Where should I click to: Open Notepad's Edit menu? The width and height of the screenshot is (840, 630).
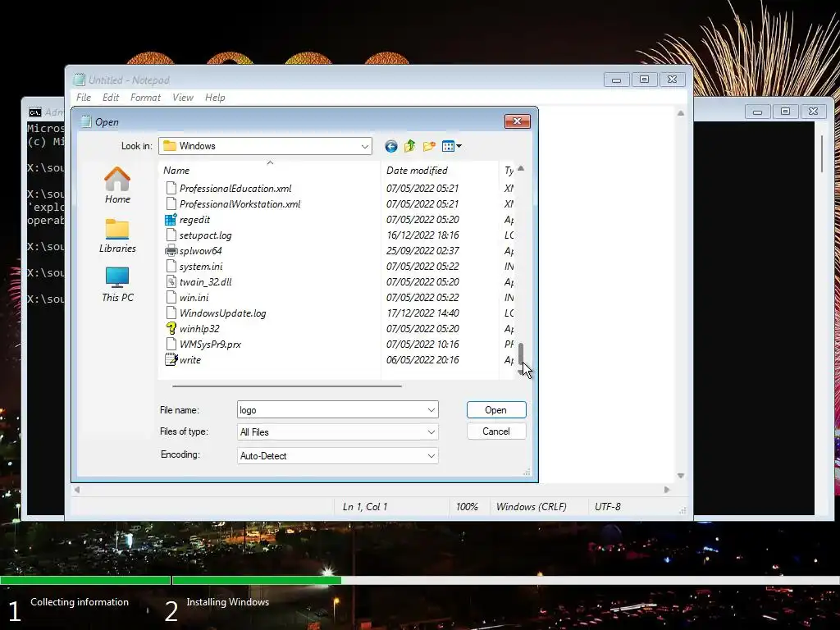tap(111, 98)
